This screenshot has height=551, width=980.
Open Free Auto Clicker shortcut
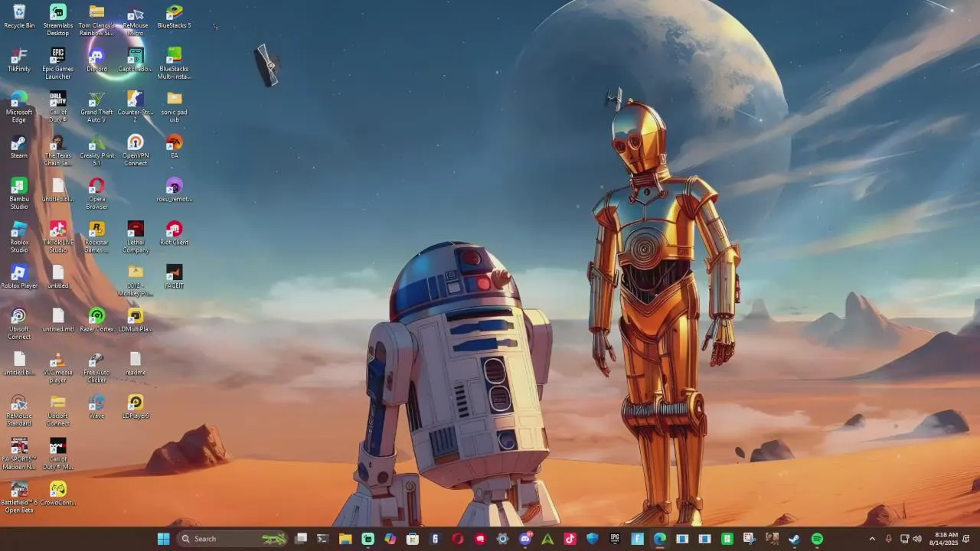click(96, 367)
